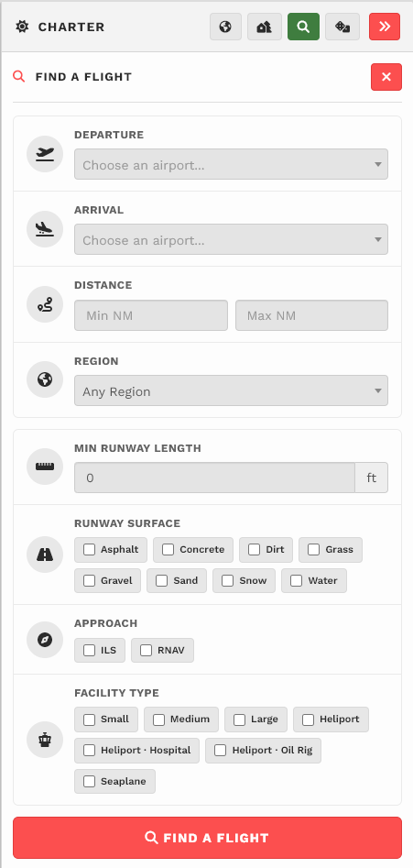This screenshot has height=868, width=413.
Task: Open the house and tree icon button
Action: tap(265, 27)
